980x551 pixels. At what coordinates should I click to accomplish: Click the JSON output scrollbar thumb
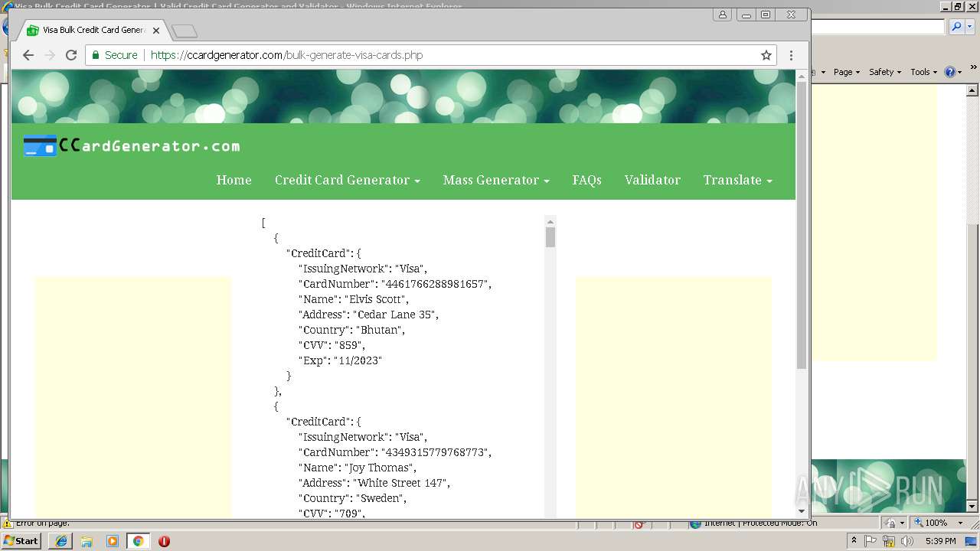[x=550, y=236]
